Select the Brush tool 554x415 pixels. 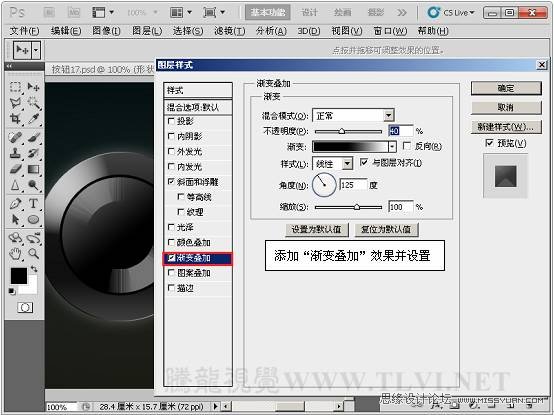click(x=33, y=138)
